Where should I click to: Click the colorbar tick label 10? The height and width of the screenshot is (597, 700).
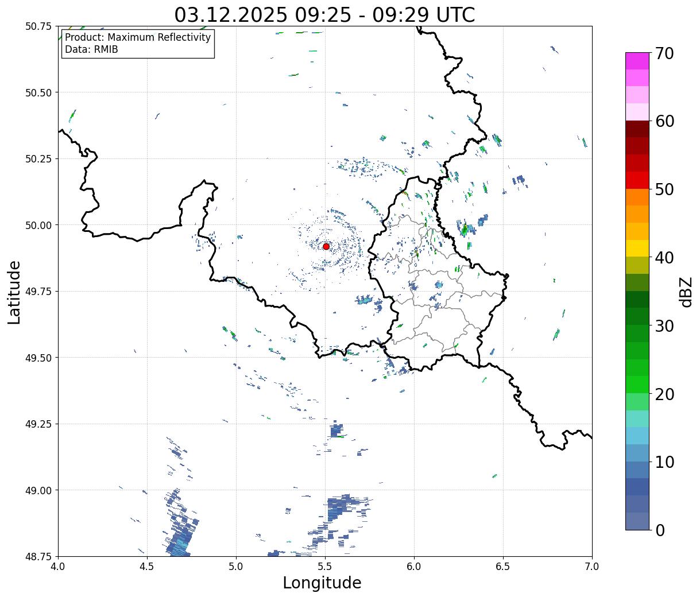tap(664, 462)
